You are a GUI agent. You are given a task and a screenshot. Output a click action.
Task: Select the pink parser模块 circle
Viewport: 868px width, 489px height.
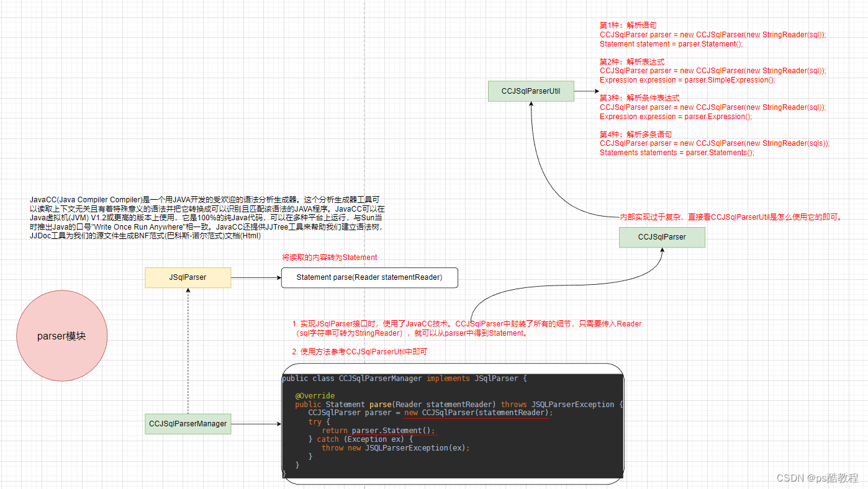[61, 336]
